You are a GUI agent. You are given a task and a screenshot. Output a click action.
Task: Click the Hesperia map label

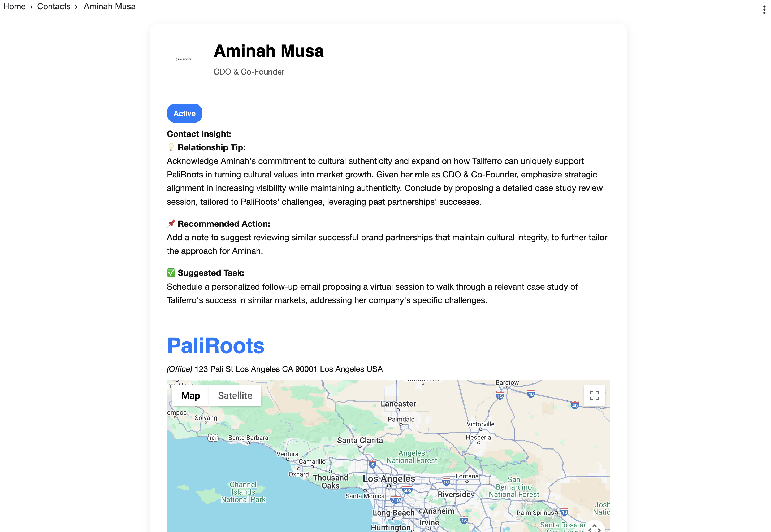[x=478, y=437]
